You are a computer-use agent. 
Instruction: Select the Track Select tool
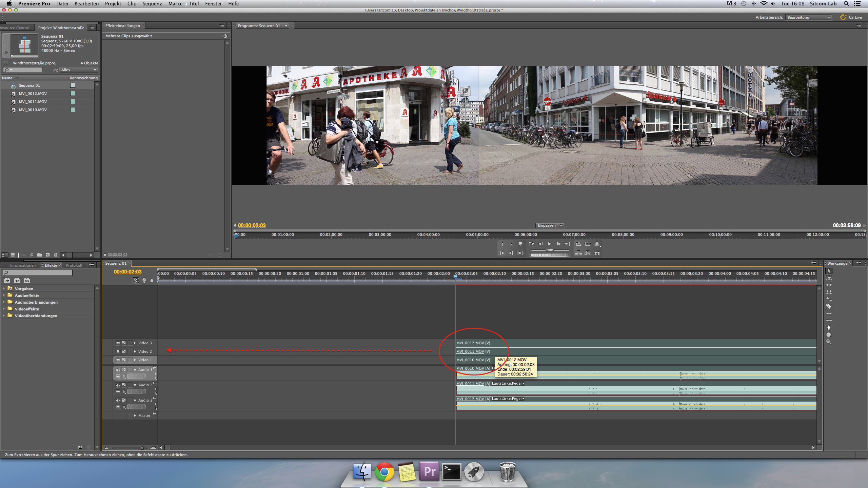pyautogui.click(x=829, y=278)
